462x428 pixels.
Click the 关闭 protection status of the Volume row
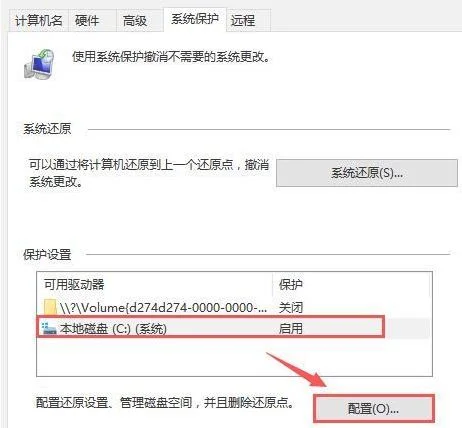(291, 307)
